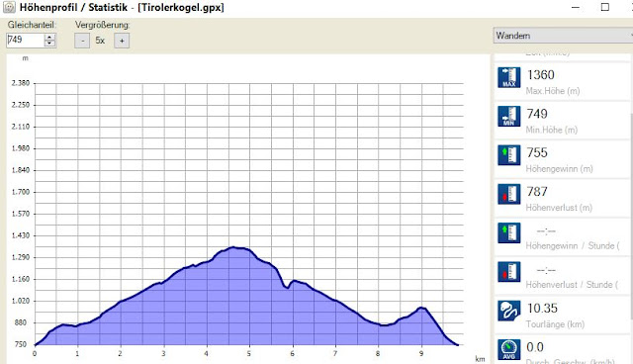633x364 pixels.
Task: Increase zoom with the plus button
Action: [122, 41]
